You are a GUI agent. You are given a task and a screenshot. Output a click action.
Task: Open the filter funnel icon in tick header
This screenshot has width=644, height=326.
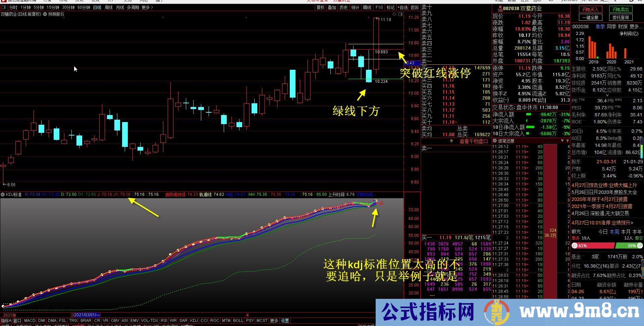[x=562, y=141]
